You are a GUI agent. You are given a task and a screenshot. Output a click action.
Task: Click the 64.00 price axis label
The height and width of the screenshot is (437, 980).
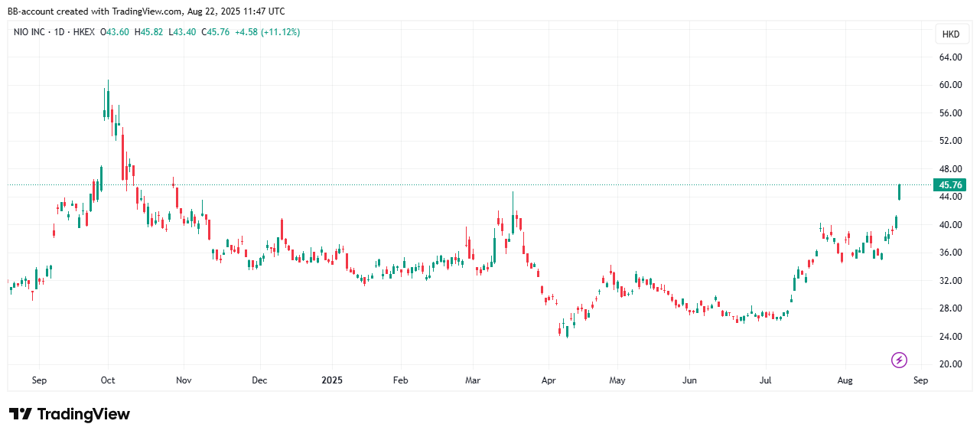point(951,57)
